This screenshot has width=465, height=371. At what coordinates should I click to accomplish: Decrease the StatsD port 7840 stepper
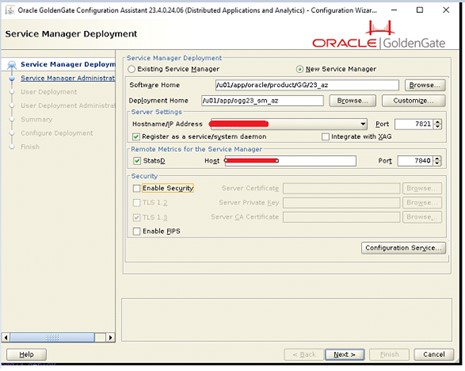438,164
